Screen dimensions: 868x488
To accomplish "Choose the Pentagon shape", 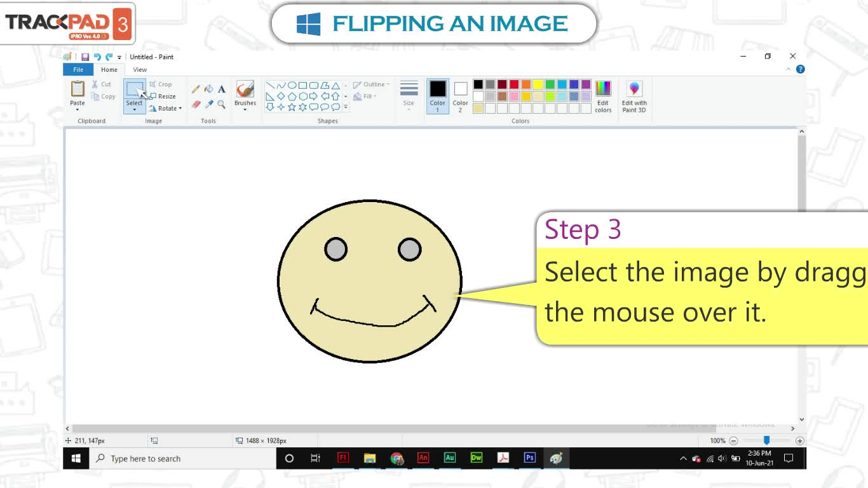I will click(292, 97).
